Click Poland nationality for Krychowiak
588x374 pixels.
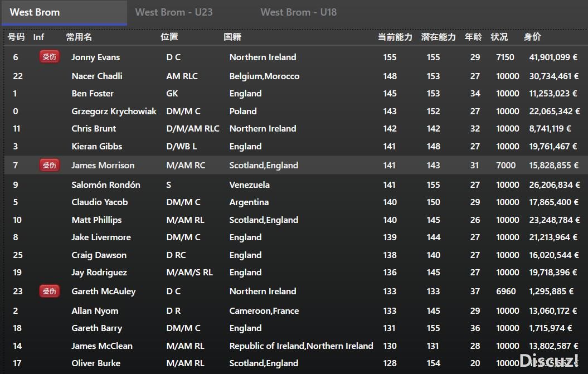coord(243,111)
